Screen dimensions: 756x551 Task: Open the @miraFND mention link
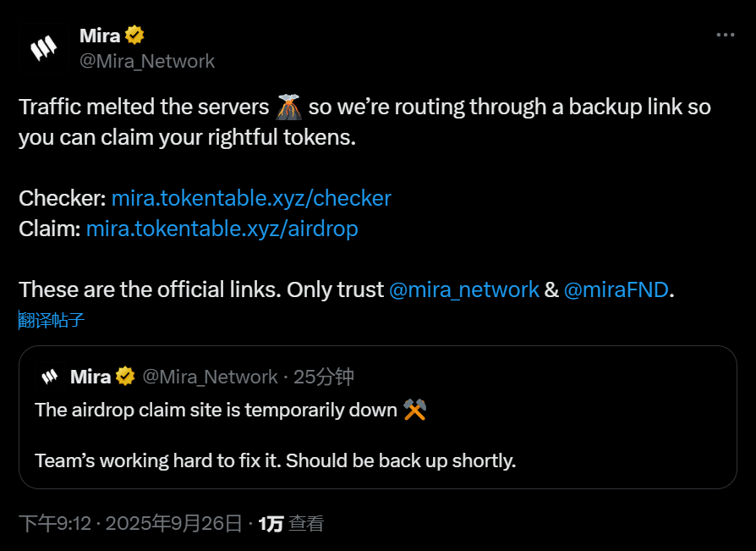[616, 289]
